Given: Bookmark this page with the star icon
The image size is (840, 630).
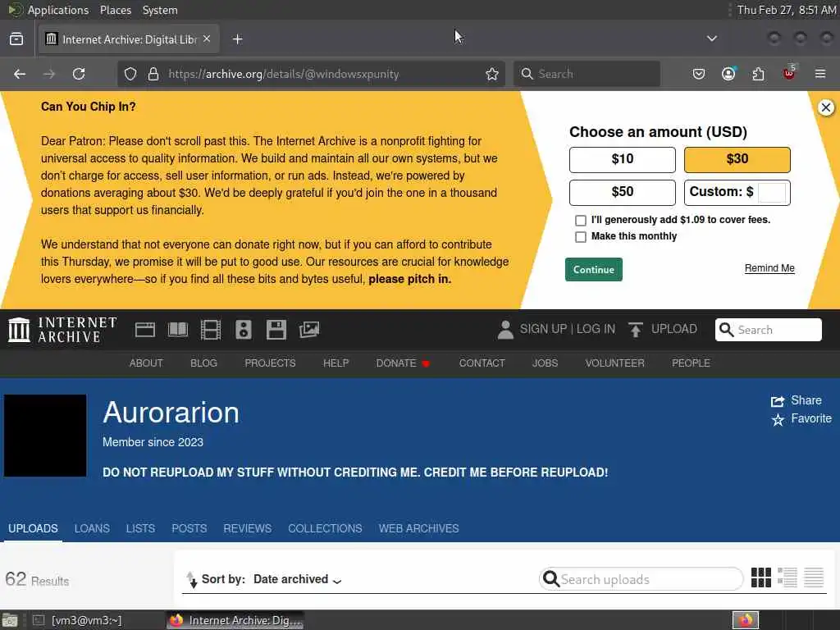Looking at the screenshot, I should tap(492, 74).
